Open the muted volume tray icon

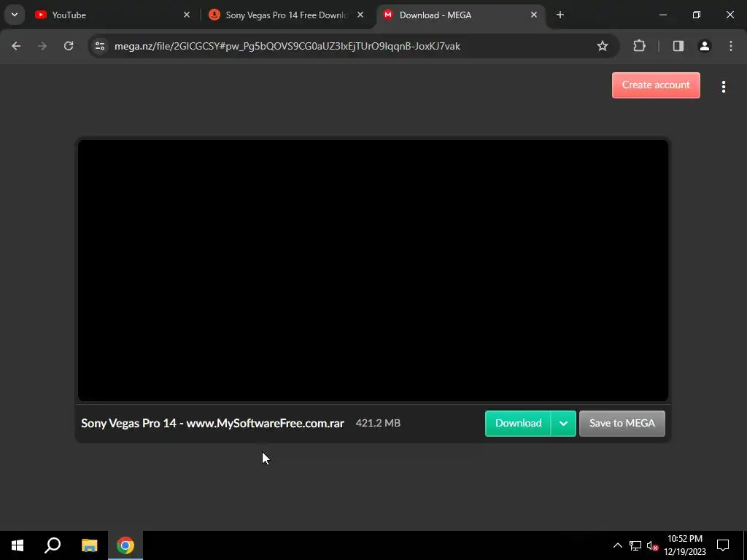click(x=652, y=545)
